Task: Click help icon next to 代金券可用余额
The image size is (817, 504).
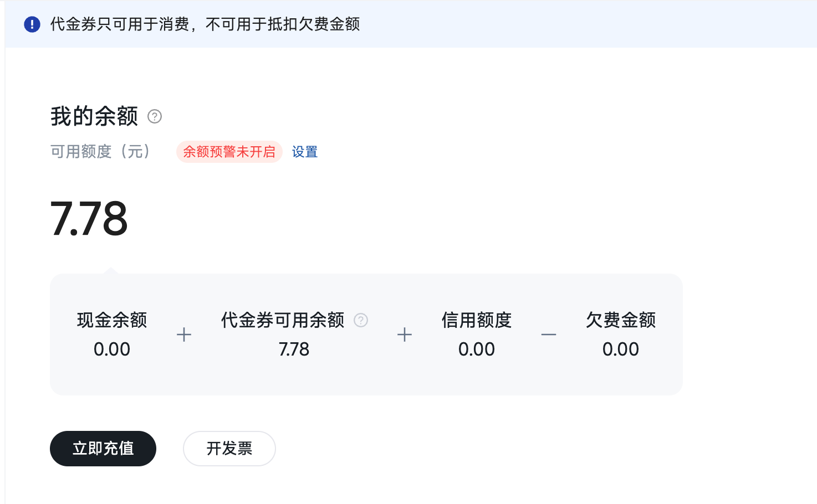Action: click(361, 320)
